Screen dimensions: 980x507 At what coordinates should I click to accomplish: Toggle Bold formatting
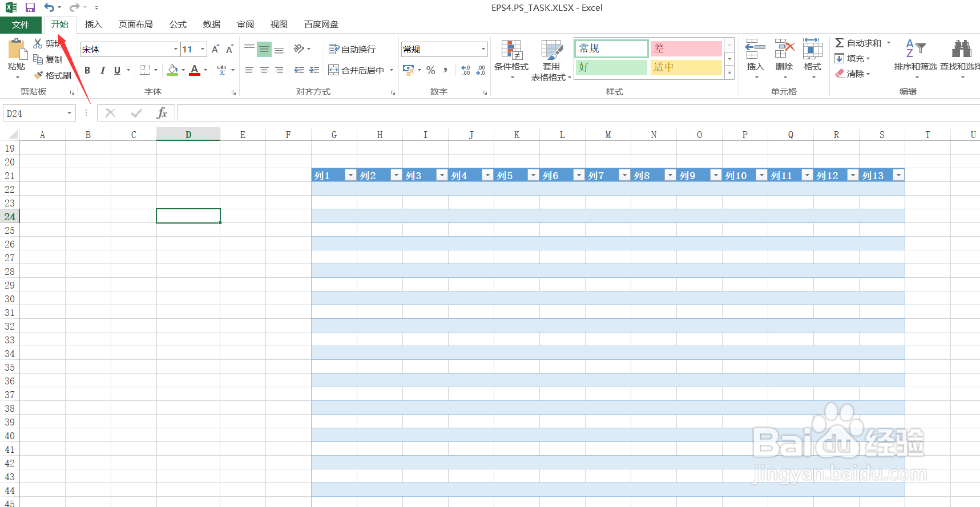[87, 70]
